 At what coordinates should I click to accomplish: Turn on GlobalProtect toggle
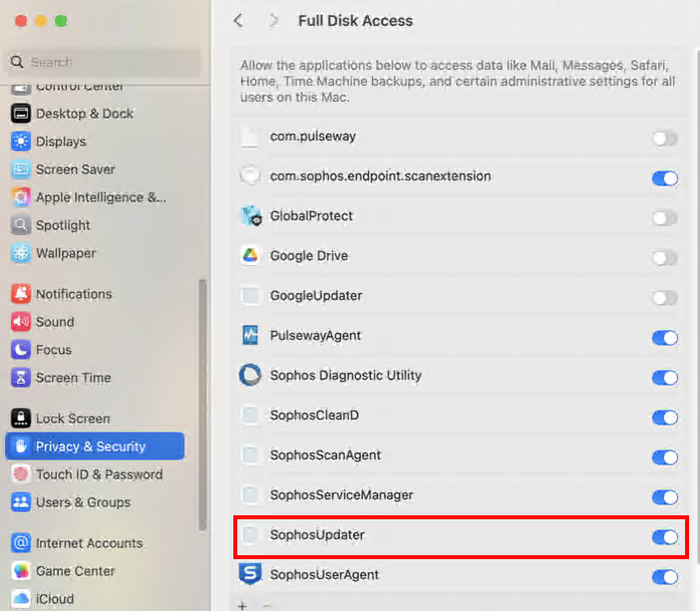tap(665, 218)
